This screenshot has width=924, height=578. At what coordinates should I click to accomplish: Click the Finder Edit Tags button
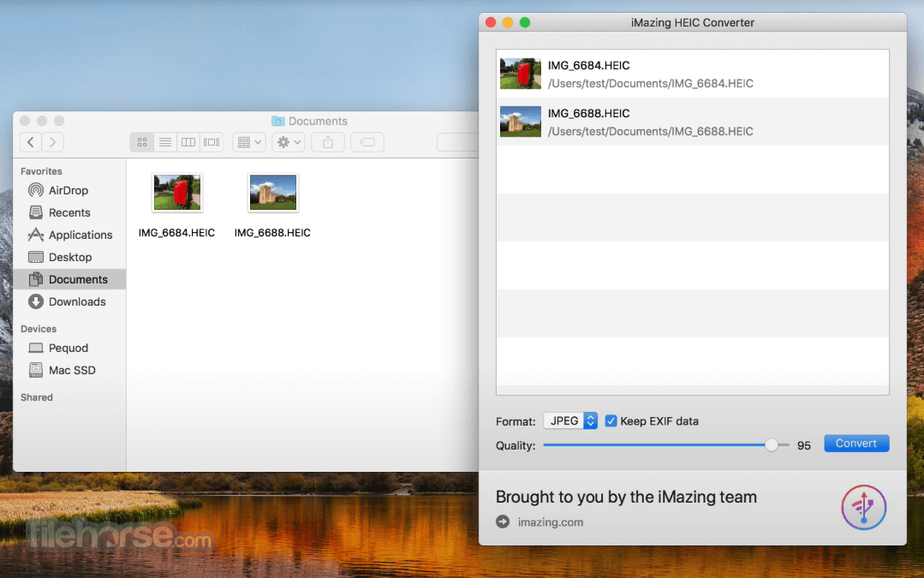[x=367, y=142]
